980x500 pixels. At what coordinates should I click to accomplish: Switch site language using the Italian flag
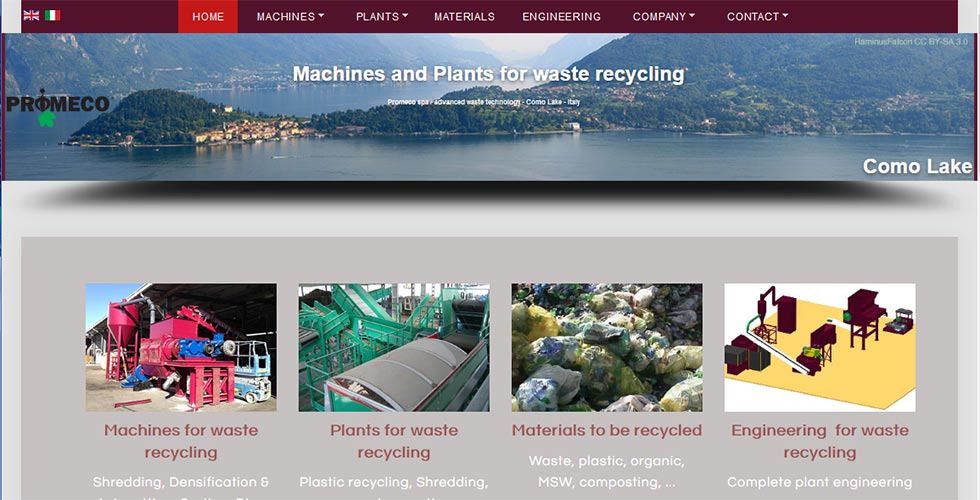pyautogui.click(x=52, y=15)
